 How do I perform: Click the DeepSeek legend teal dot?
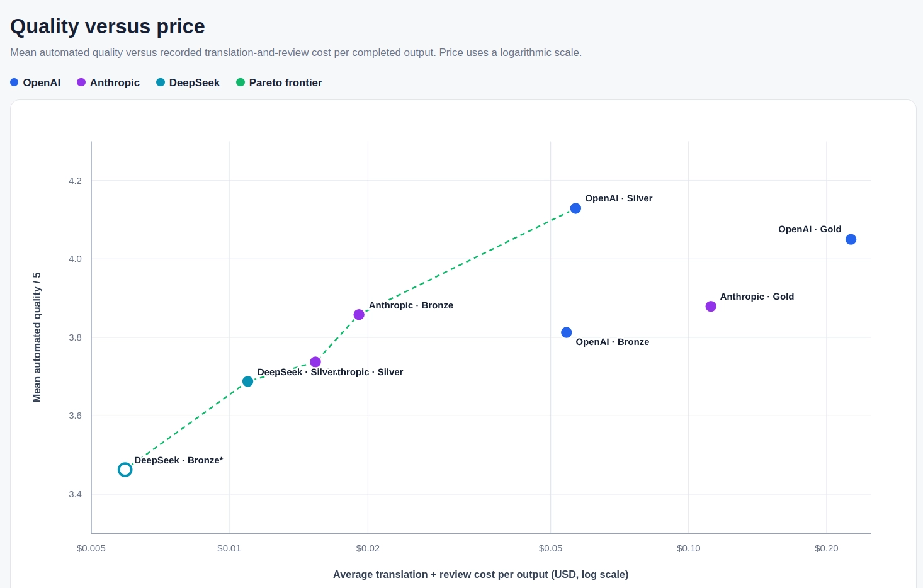click(x=161, y=82)
